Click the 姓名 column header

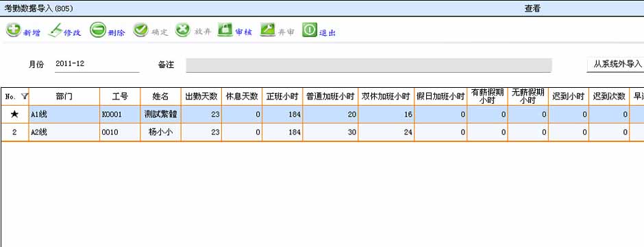click(160, 97)
